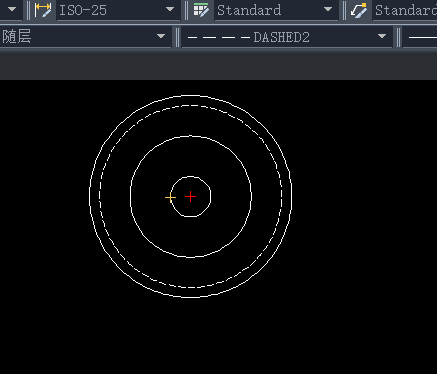
Task: Click the toolbar grip before the dimension style icon
Action: click(x=28, y=10)
